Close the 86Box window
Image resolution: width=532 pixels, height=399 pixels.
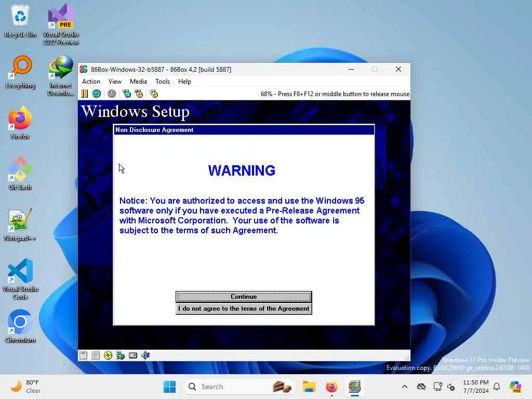click(x=398, y=69)
